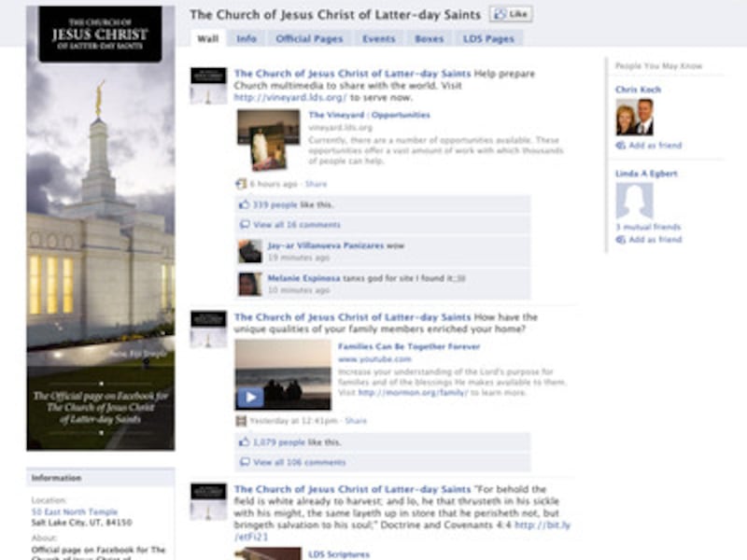The height and width of the screenshot is (560, 747).
Task: Open the LDS Pages tab
Action: (488, 38)
